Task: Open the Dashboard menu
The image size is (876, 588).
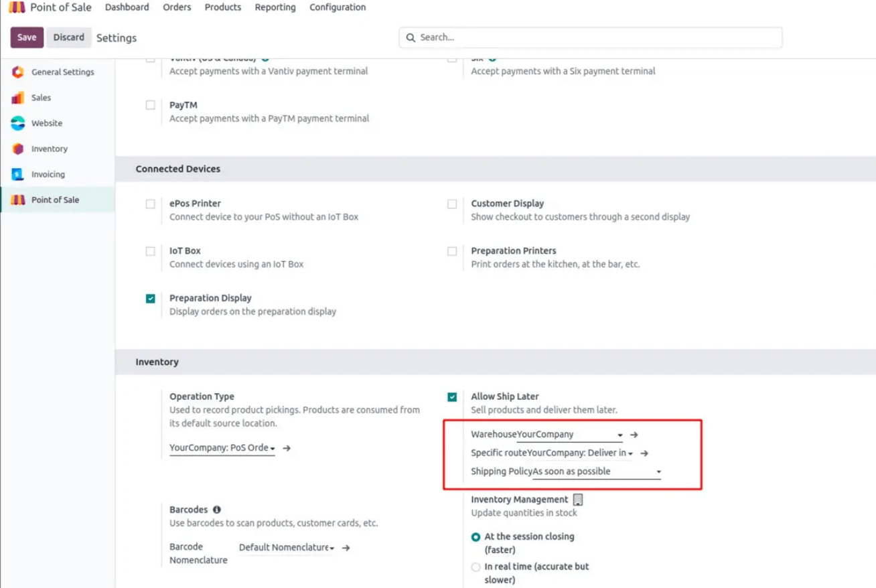Action: pyautogui.click(x=127, y=7)
